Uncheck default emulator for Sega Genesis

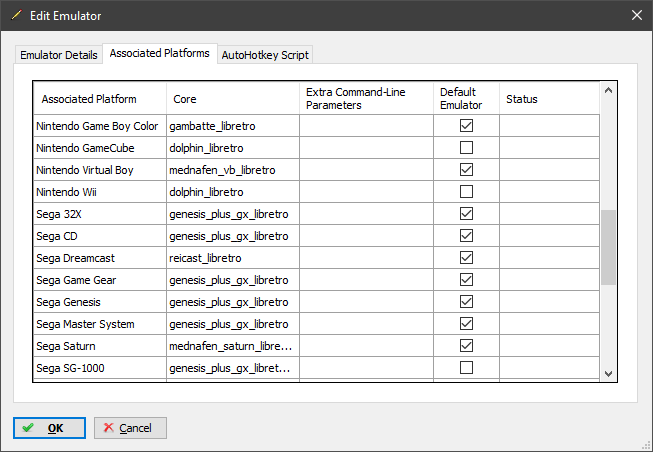[466, 302]
